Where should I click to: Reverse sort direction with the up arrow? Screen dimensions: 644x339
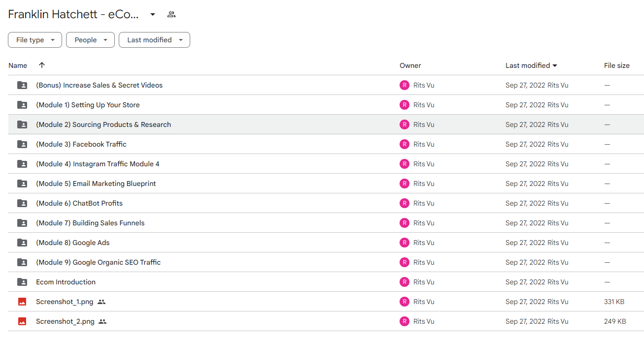pyautogui.click(x=42, y=65)
